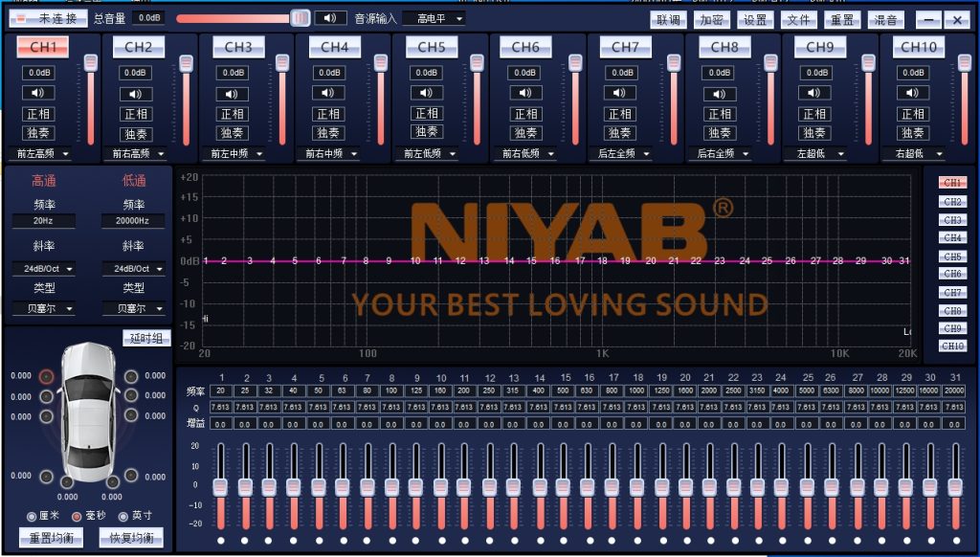Mute the master volume speaker icon

coord(330,17)
